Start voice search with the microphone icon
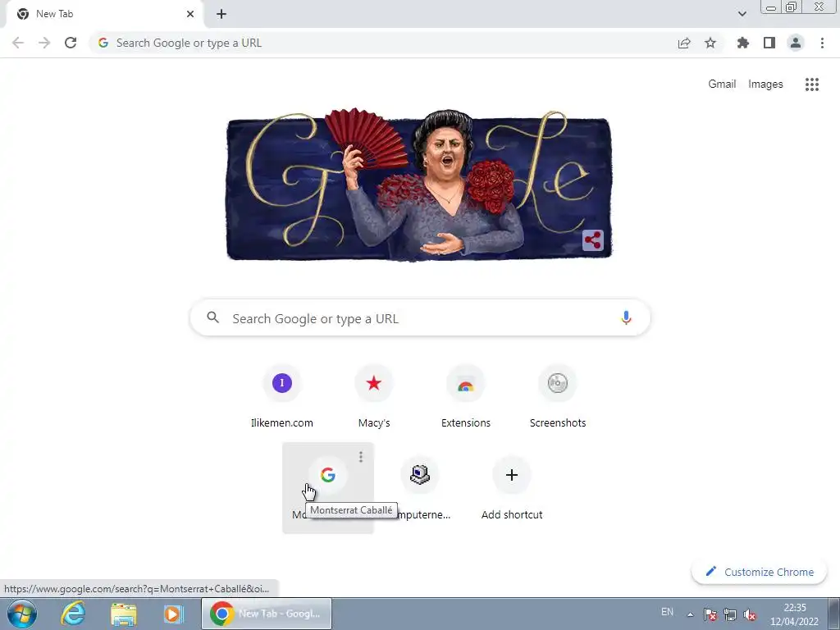Image resolution: width=840 pixels, height=630 pixels. (626, 317)
